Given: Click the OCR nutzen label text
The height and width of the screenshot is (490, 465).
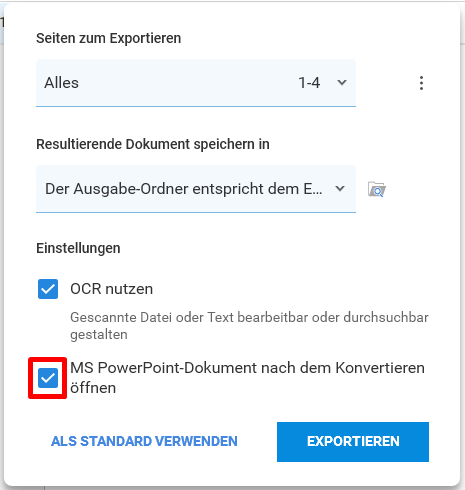Looking at the screenshot, I should [112, 289].
